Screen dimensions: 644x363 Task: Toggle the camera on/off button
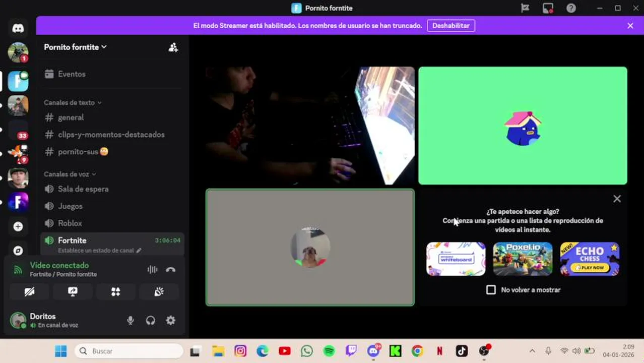[x=29, y=292]
